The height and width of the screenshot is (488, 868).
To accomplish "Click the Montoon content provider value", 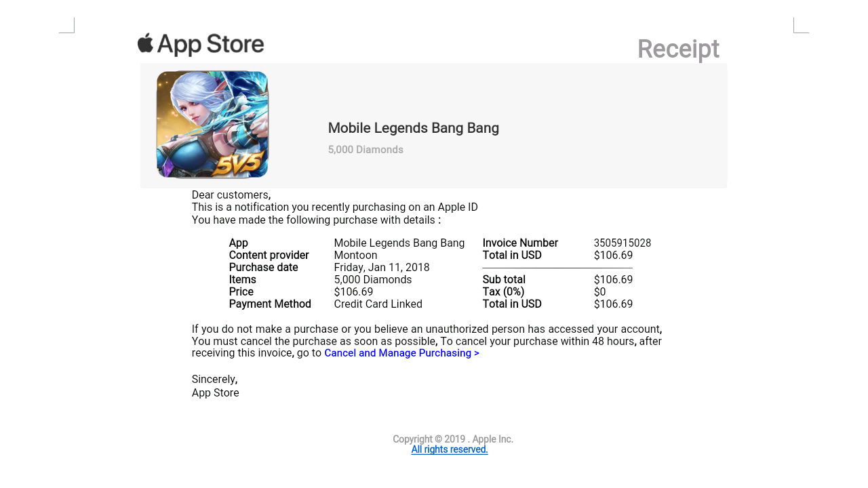I will pos(355,256).
